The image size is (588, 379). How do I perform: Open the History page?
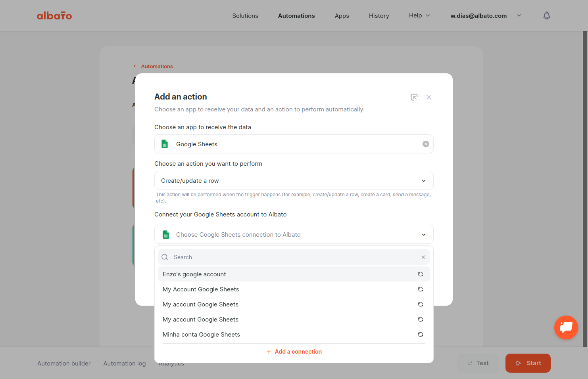point(379,16)
